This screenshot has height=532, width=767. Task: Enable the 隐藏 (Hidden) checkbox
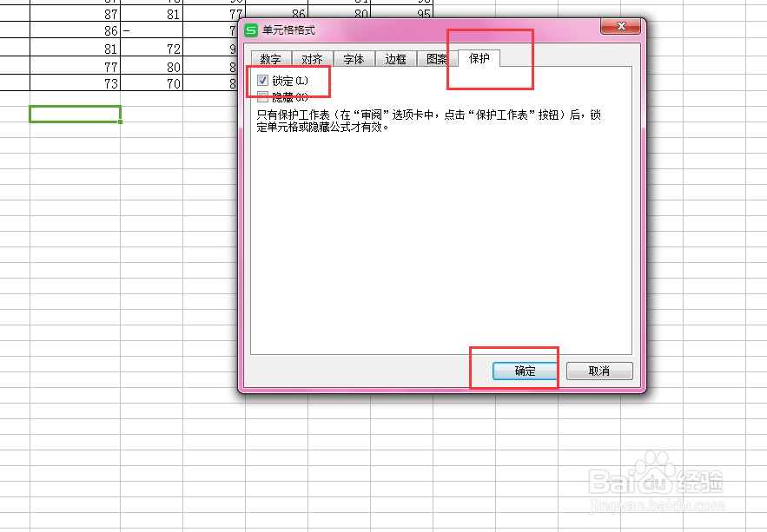[262, 96]
